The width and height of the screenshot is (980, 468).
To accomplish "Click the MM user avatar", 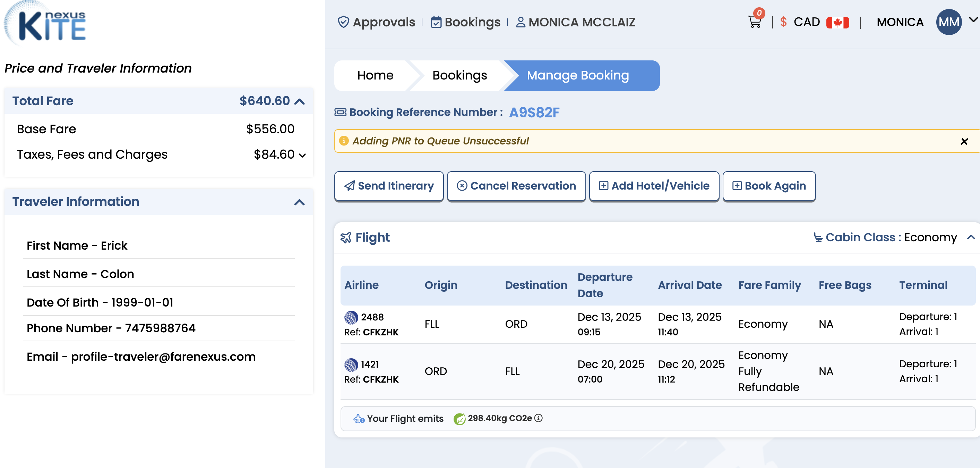I will [948, 22].
